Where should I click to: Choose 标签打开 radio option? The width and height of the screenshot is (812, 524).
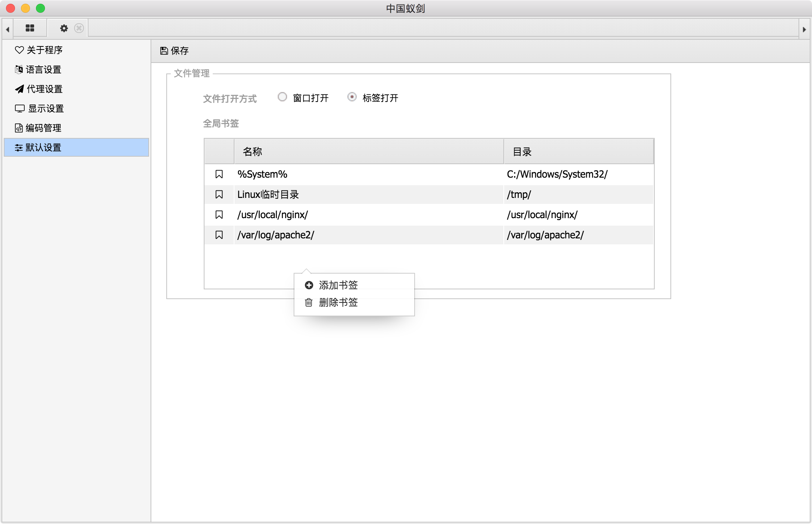352,97
